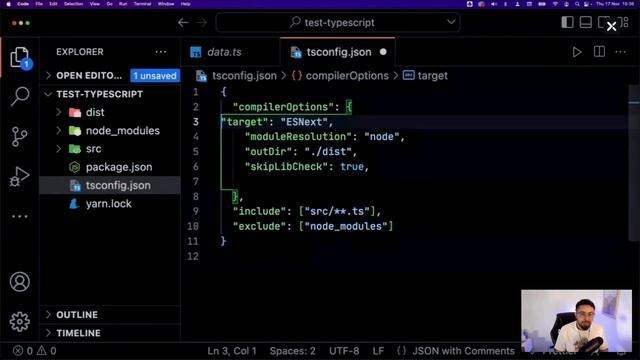Open the Source Control view
Screen dimensions: 640x360
pyautogui.click(x=20, y=137)
